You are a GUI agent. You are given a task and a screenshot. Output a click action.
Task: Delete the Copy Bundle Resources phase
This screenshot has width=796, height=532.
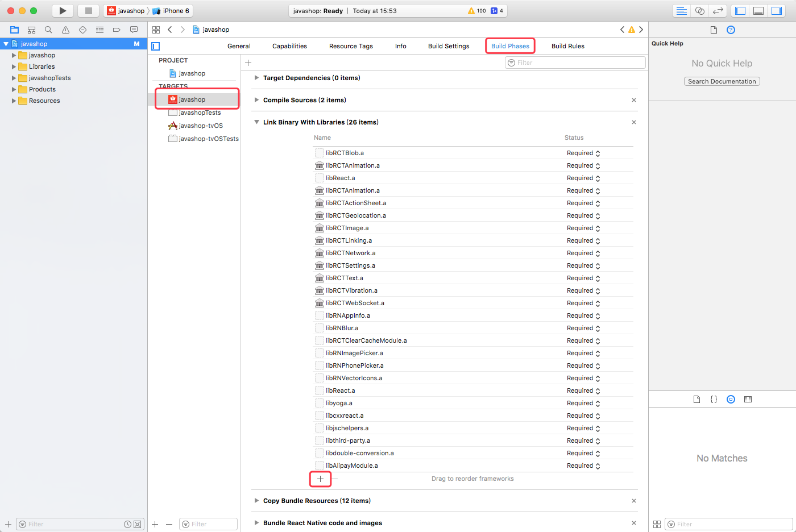click(634, 501)
